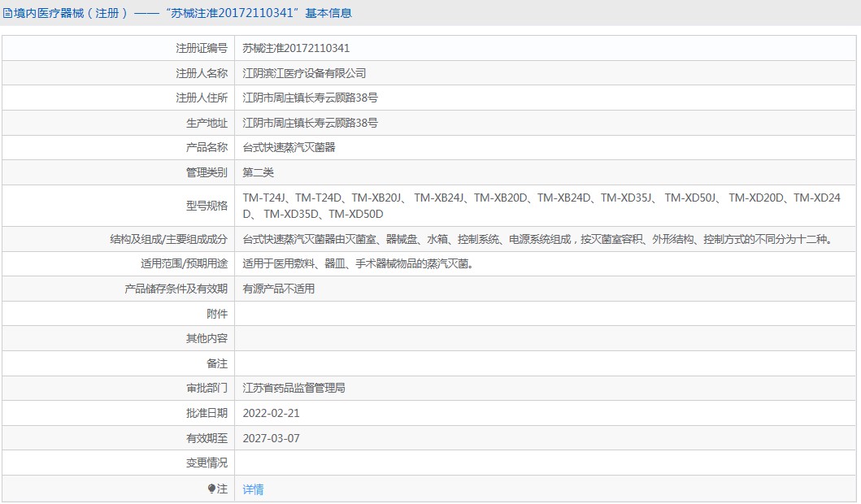This screenshot has width=861, height=504.
Task: Click the 注册人名称 row label
Action: tap(202, 73)
